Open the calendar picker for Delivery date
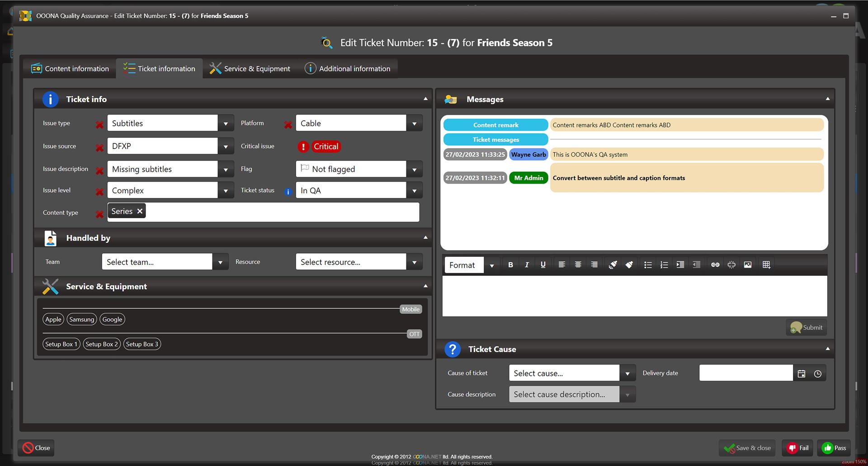Image resolution: width=868 pixels, height=466 pixels. pos(802,373)
